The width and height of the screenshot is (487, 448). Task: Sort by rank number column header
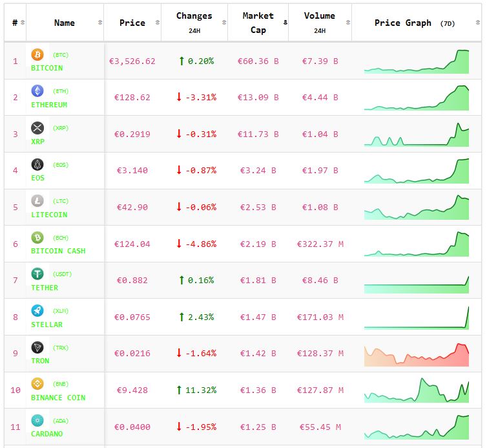click(16, 23)
